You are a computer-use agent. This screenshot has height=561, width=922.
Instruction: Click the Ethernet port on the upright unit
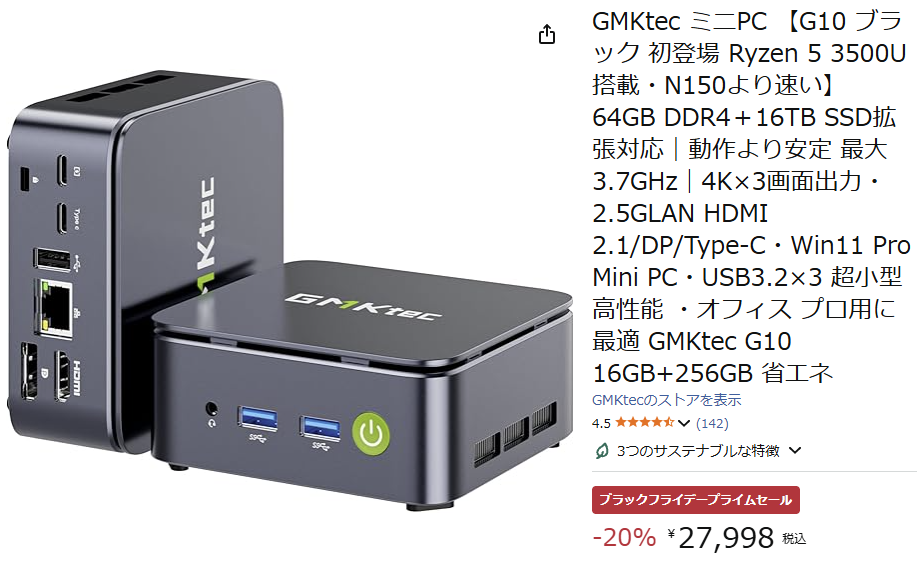click(x=54, y=308)
